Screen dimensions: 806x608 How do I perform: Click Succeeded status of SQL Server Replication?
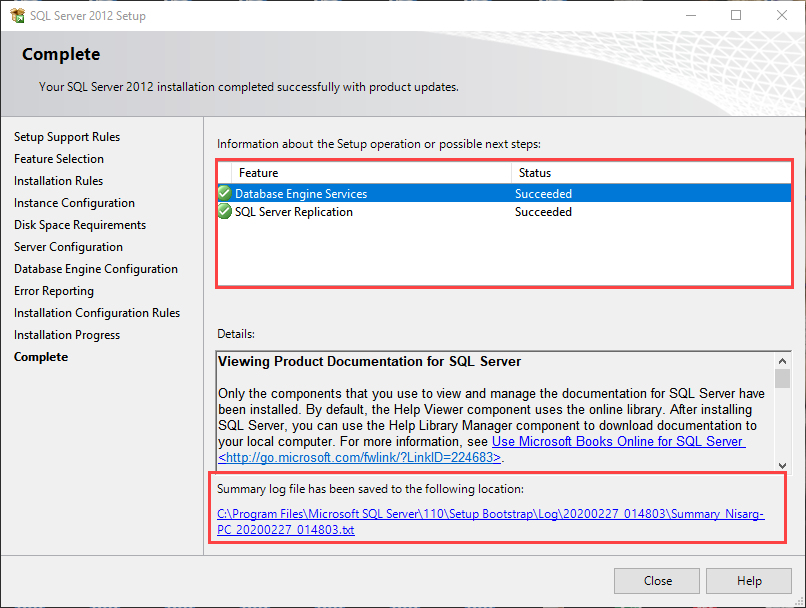[x=543, y=212]
